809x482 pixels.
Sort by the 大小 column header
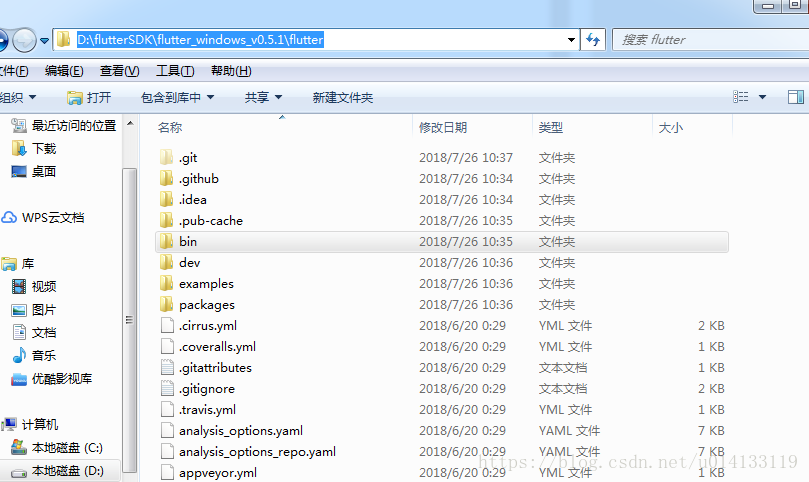click(670, 127)
